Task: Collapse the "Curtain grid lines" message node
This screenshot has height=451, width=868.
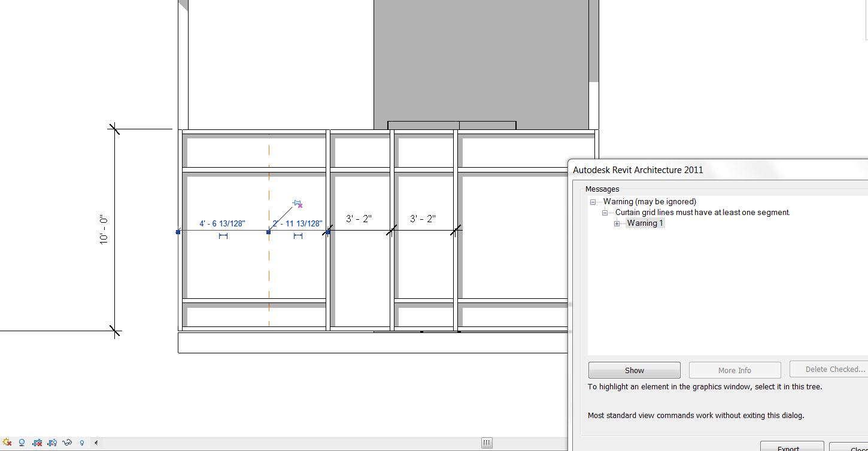Action: pyautogui.click(x=605, y=213)
